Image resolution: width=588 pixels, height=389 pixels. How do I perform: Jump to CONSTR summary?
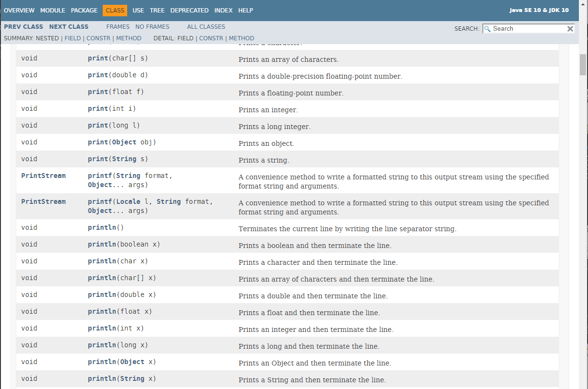point(98,38)
